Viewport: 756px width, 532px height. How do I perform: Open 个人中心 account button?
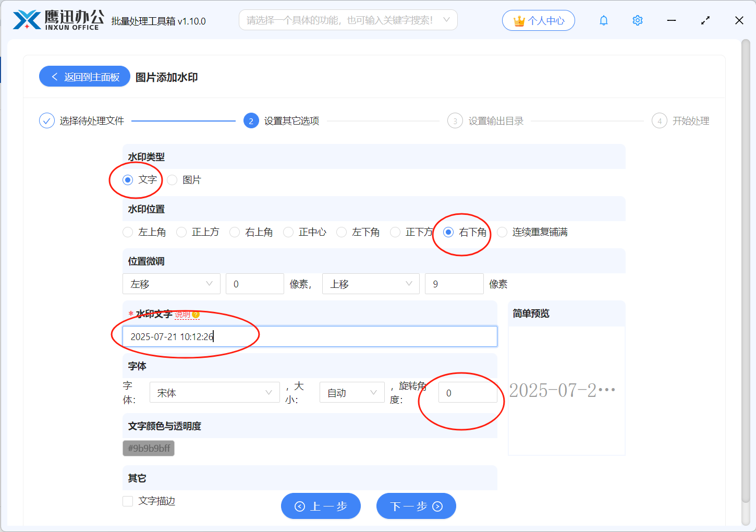tap(539, 20)
